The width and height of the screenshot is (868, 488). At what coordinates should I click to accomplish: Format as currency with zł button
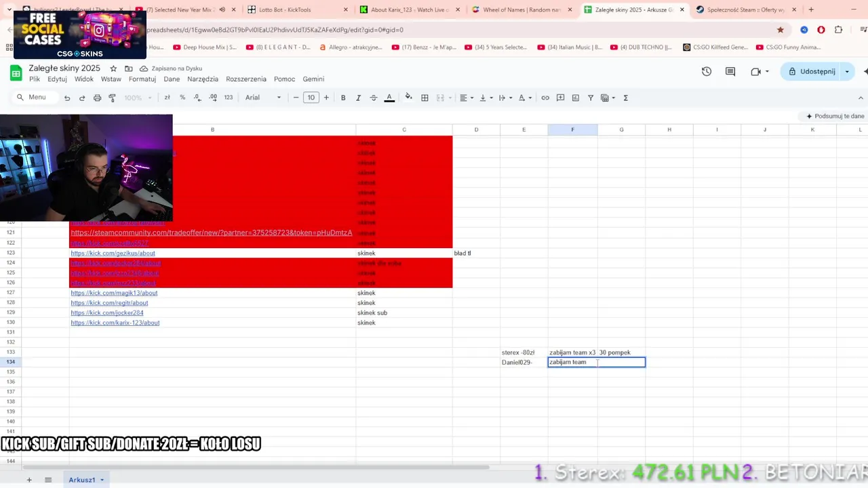coord(167,98)
